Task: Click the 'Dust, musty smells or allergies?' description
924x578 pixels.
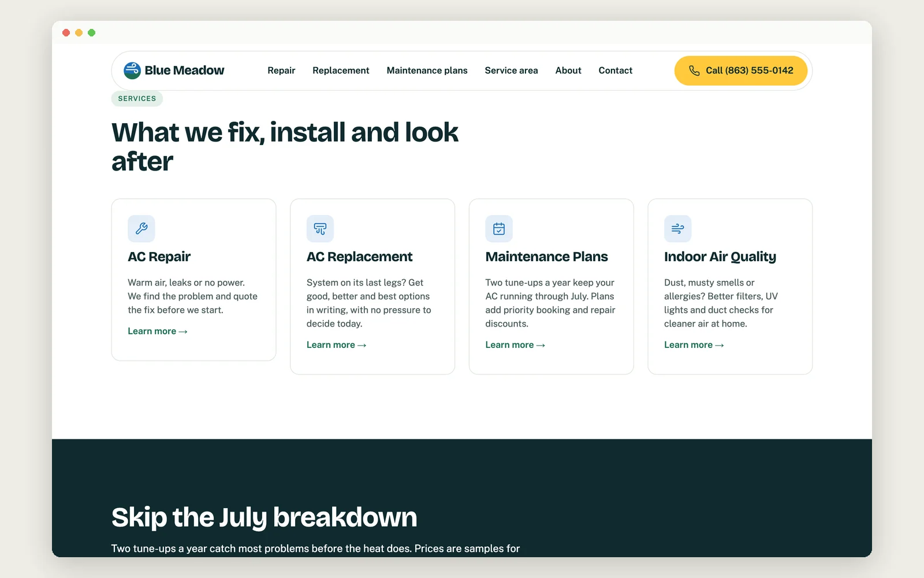Action: [x=721, y=303]
